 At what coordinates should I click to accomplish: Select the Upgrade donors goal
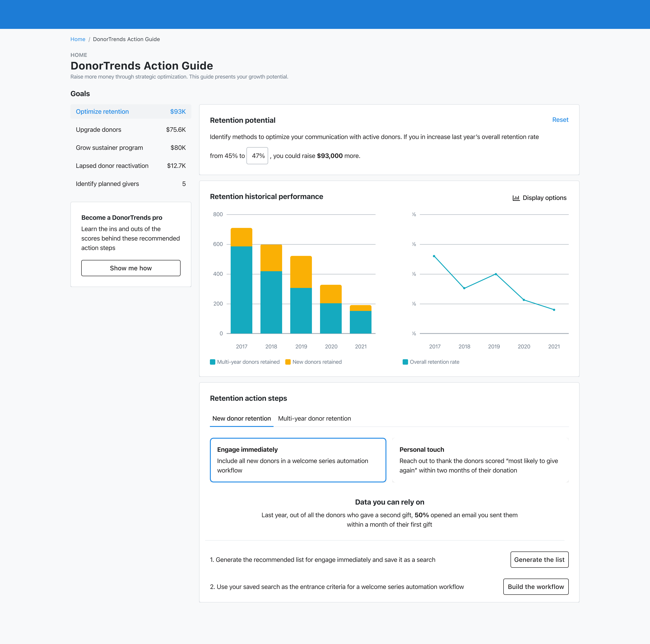[x=130, y=130]
